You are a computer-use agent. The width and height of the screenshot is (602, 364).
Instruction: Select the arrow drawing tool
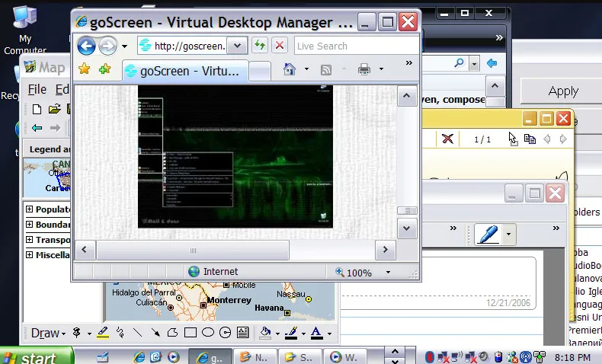pyautogui.click(x=155, y=333)
